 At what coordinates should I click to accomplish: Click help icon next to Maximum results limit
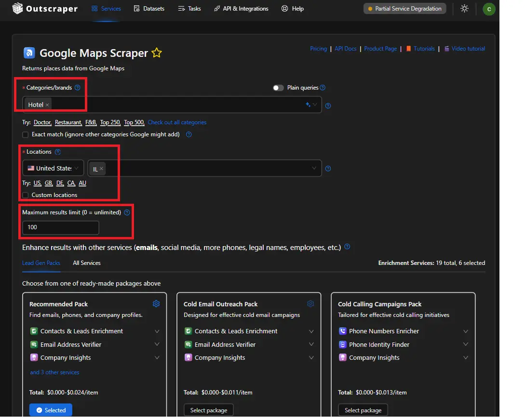127,212
